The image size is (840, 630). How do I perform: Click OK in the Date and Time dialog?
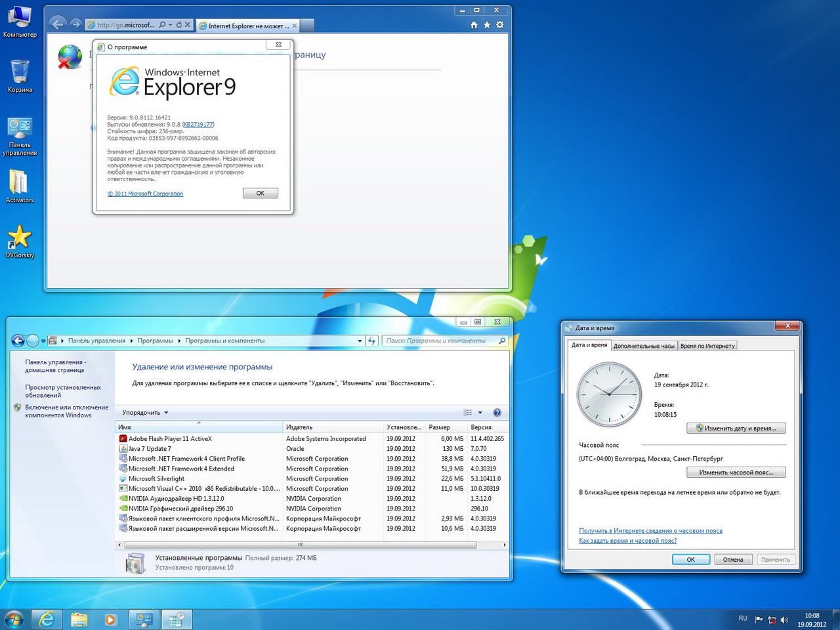[x=691, y=559]
